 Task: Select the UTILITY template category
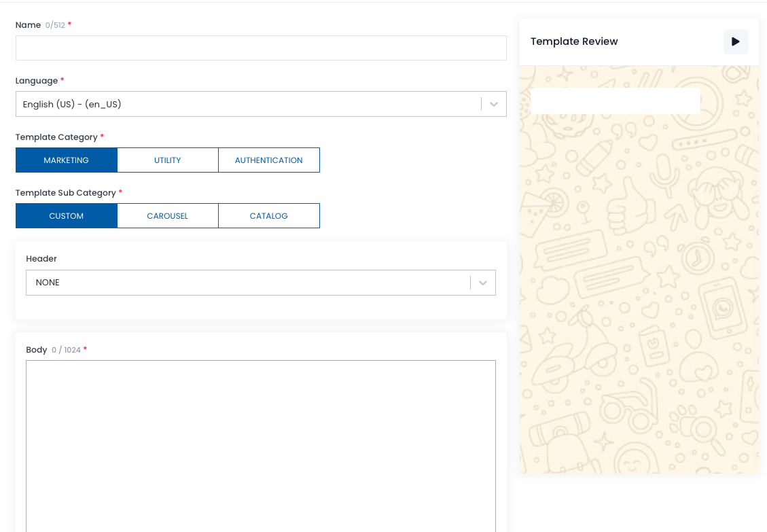[168, 160]
